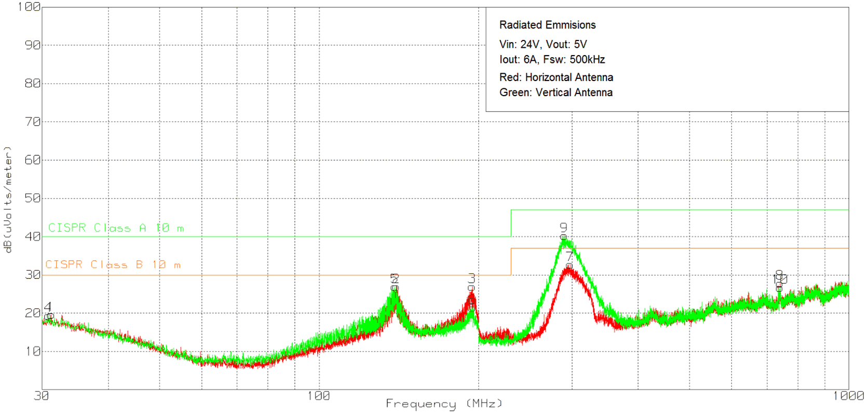Viewport: 868px width, 415px height.
Task: Click the 'Radiated Emmisions' legend title
Action: coord(547,25)
